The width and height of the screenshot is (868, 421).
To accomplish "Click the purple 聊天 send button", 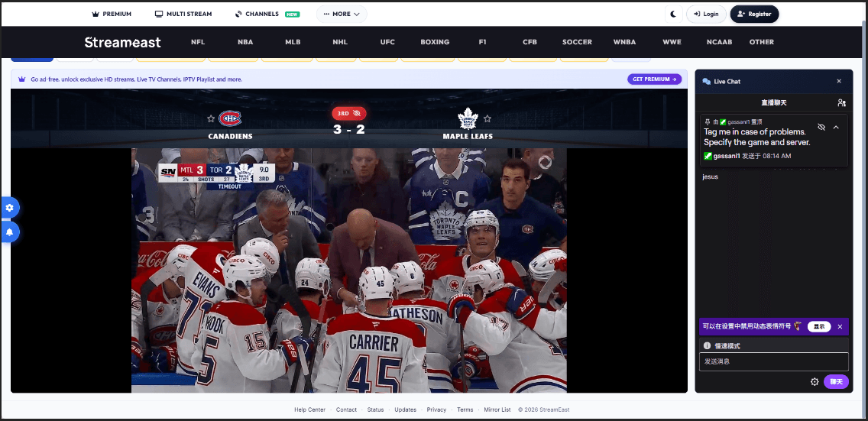I will (x=836, y=382).
